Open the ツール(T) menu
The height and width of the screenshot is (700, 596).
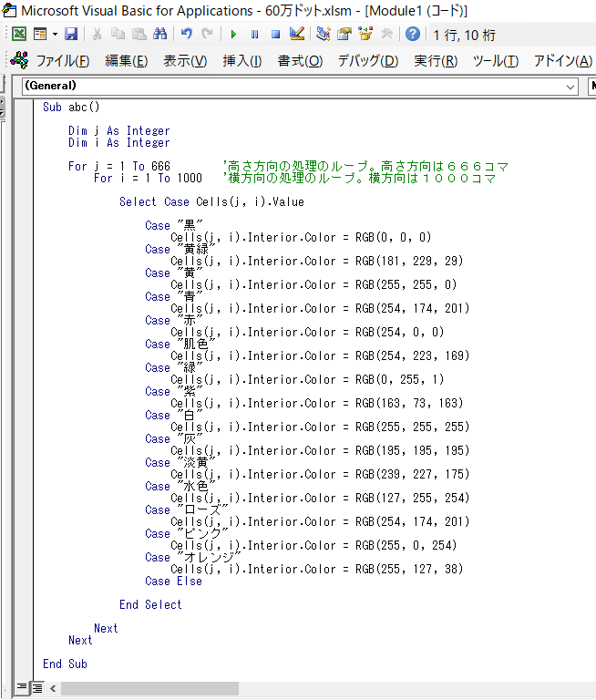(x=496, y=61)
